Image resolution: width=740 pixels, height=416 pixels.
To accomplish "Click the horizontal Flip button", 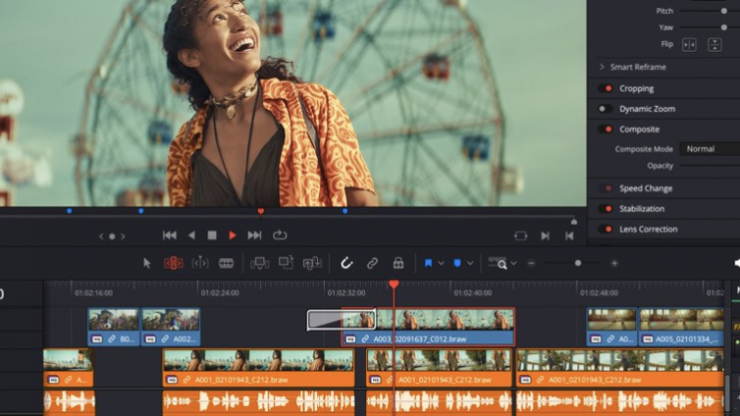I will click(x=689, y=45).
